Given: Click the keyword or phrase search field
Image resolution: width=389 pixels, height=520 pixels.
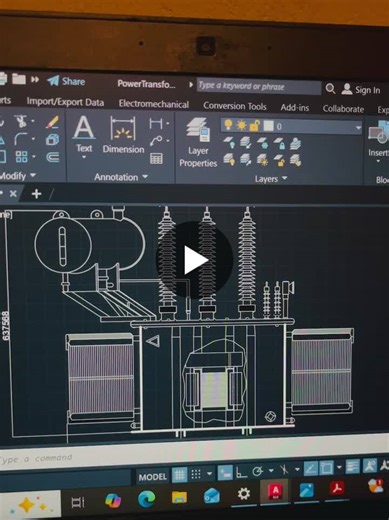Looking at the screenshot, I should [x=259, y=87].
